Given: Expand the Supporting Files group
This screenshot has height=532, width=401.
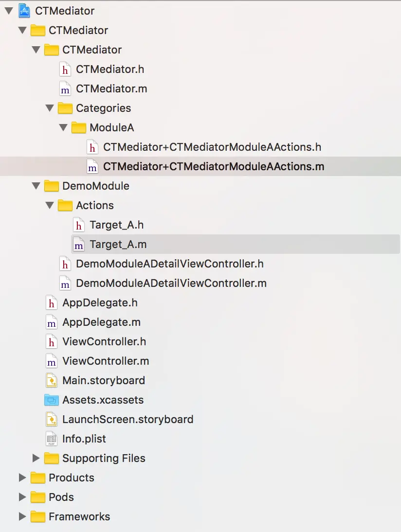Looking at the screenshot, I should 36,458.
